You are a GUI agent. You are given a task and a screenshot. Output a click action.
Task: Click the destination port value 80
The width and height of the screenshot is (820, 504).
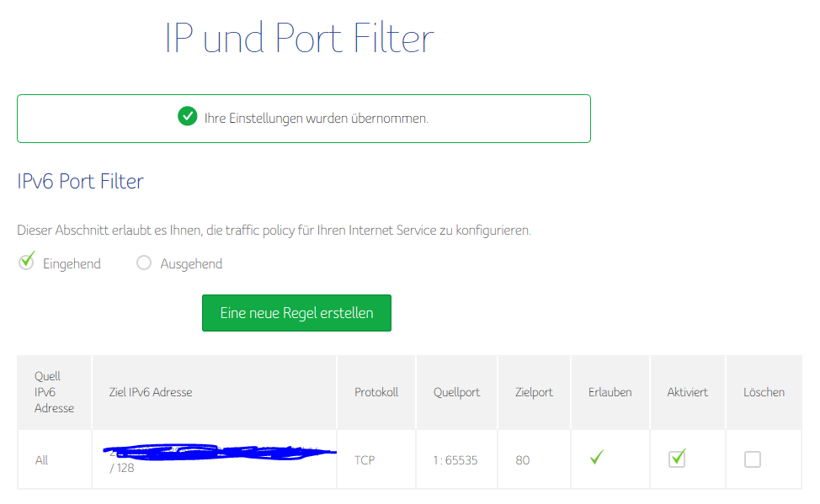523,460
